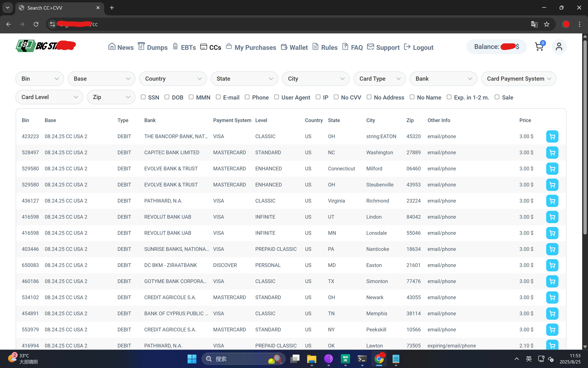Click the browser reload icon
Screen dimensions: 588x368
coord(36,24)
